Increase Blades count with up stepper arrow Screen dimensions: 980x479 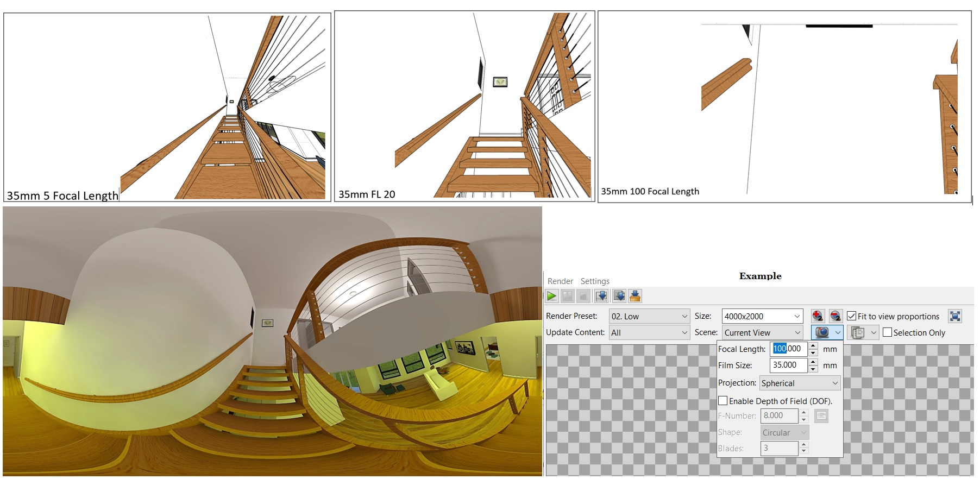(x=804, y=445)
